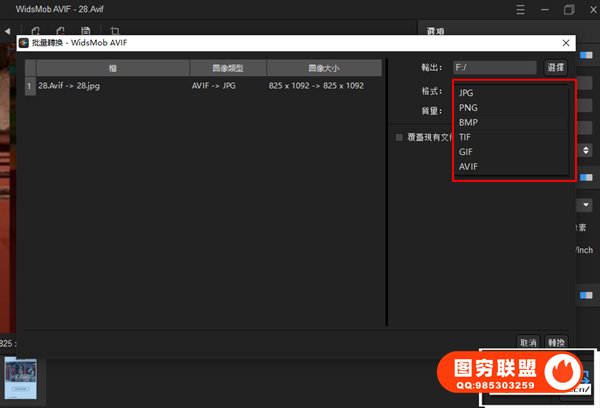Click the save icon in main toolbar
The width and height of the screenshot is (600, 408).
click(x=86, y=32)
